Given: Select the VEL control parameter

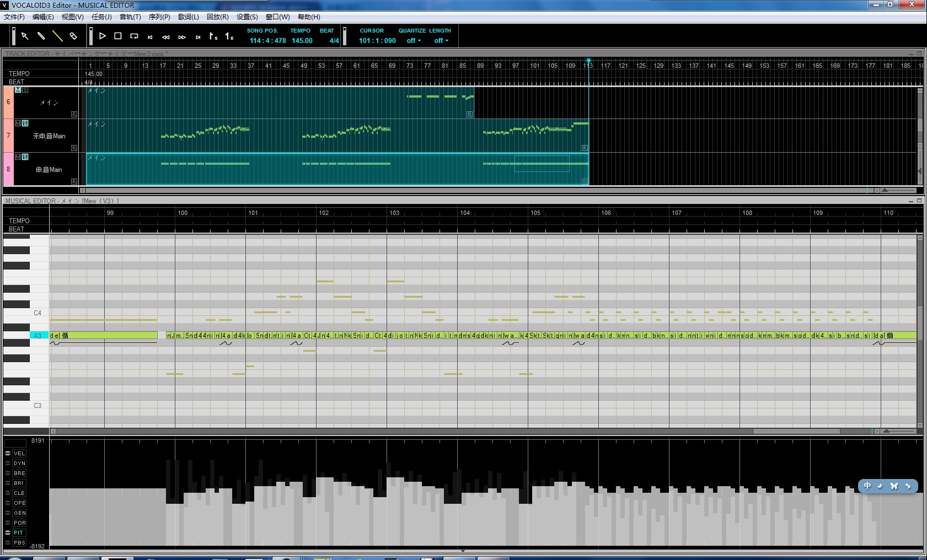Looking at the screenshot, I should pyautogui.click(x=19, y=454).
